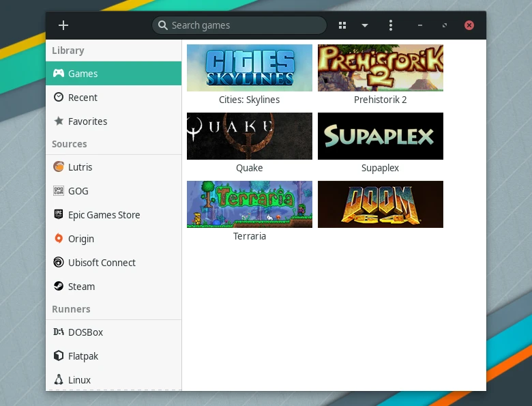
Task: Close the Lutris window
Action: coord(469,25)
